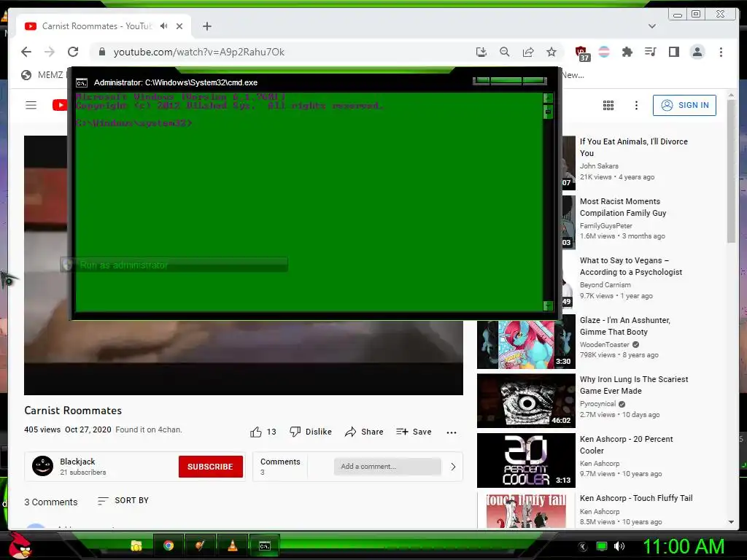This screenshot has height=560, width=747.
Task: Click the Share button under video
Action: pyautogui.click(x=365, y=432)
